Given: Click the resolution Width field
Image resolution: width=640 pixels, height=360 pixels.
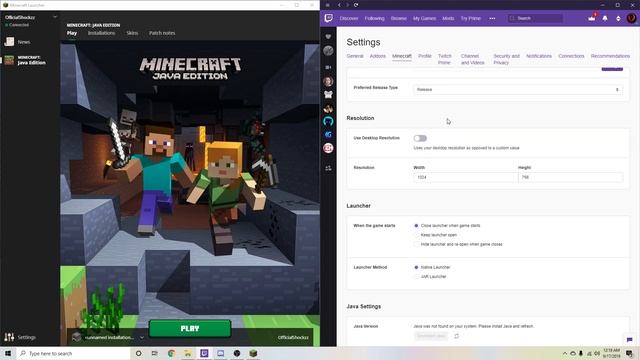Looking at the screenshot, I should click(465, 177).
